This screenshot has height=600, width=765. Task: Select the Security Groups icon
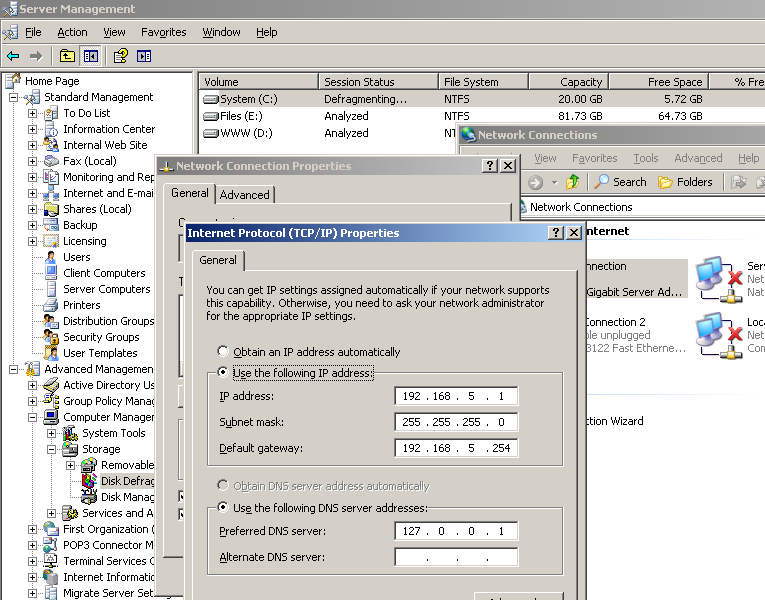point(51,337)
